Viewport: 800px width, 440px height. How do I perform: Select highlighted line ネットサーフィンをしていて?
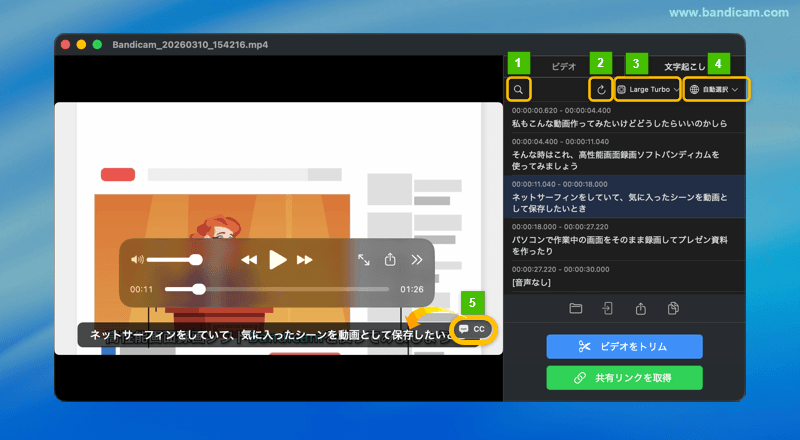[624, 197]
